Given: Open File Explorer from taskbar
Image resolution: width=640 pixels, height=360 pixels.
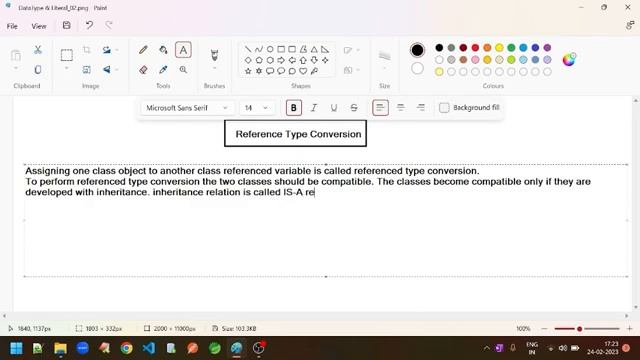Looking at the screenshot, I should pos(60,348).
